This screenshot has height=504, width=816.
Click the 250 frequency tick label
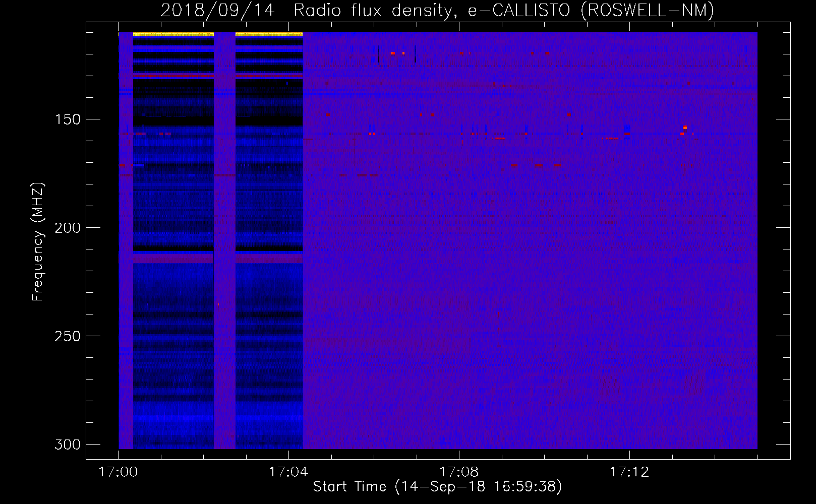point(68,336)
